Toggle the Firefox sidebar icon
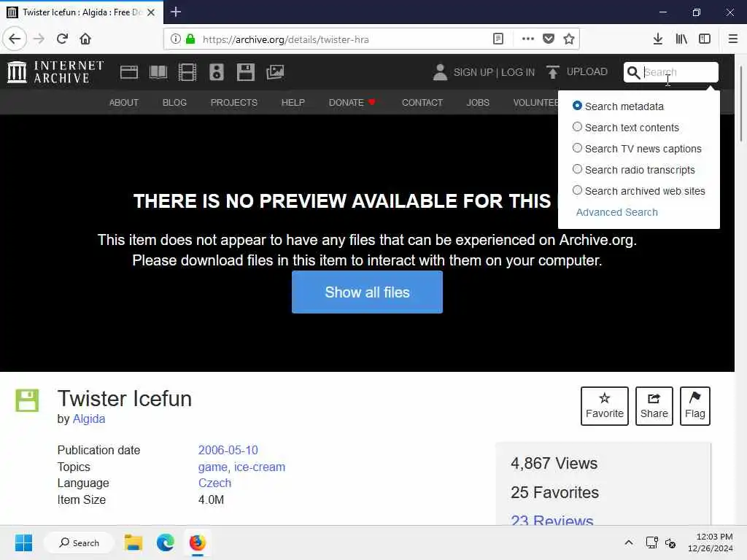Viewport: 747px width, 560px height. [x=705, y=39]
